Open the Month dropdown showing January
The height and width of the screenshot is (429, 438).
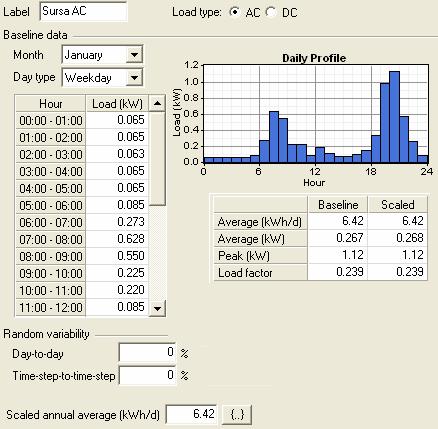tap(102, 55)
